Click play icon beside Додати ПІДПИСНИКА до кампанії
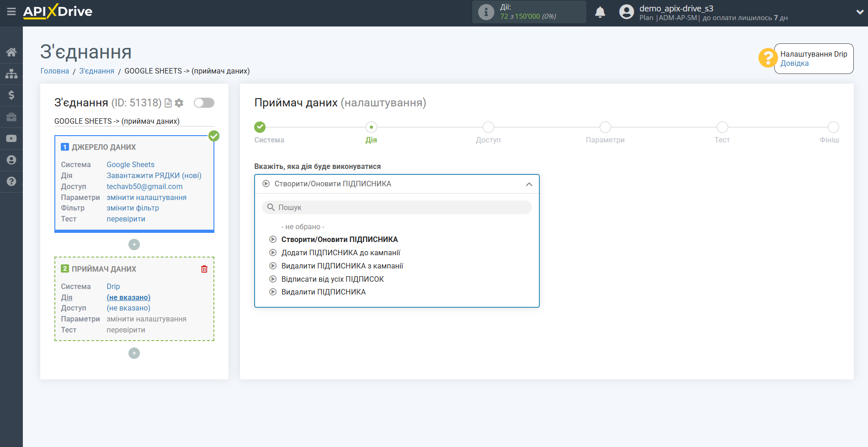This screenshot has width=868, height=447. [273, 252]
